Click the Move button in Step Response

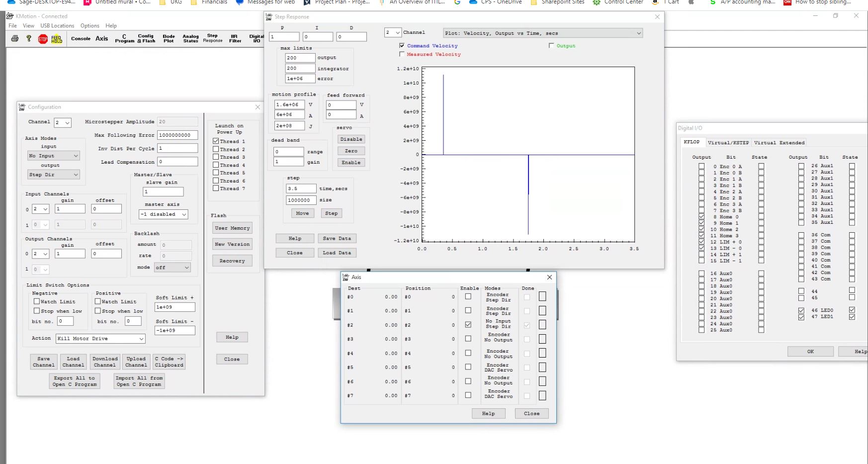[x=302, y=213]
